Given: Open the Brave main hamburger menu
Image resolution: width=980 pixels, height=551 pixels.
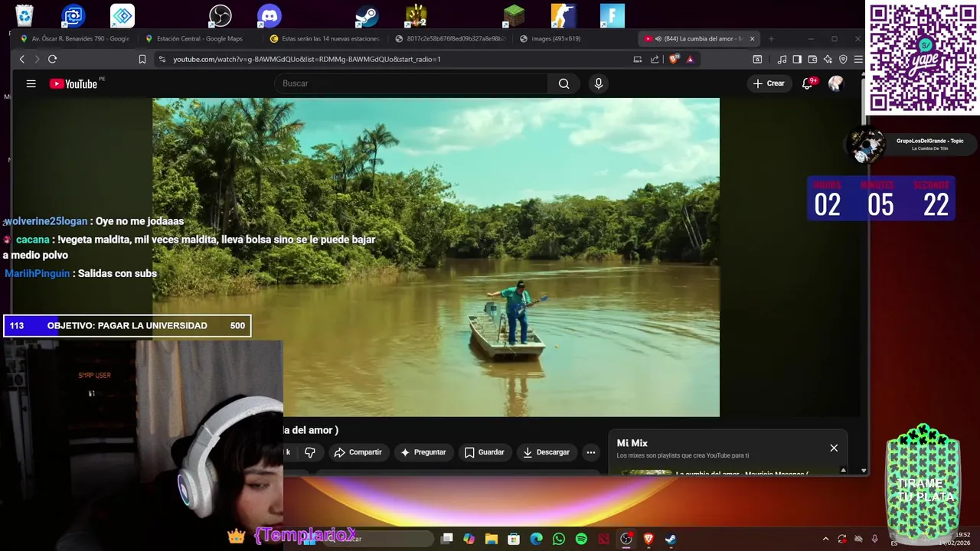Looking at the screenshot, I should (858, 59).
